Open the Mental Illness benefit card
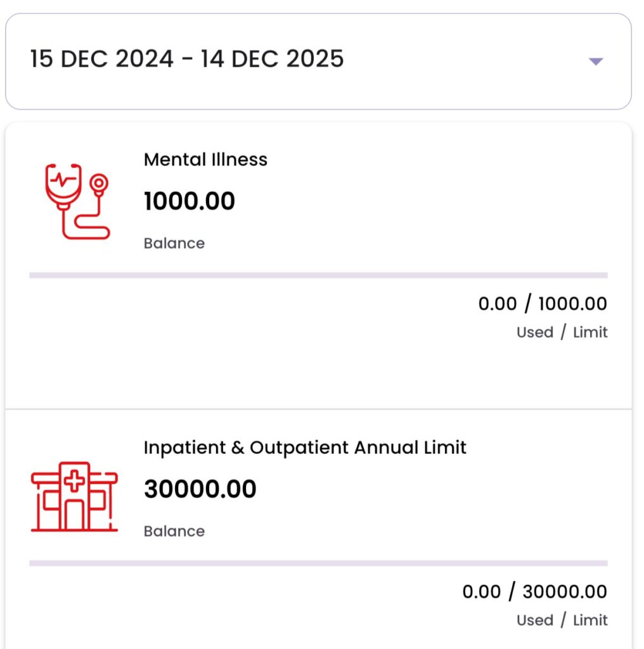The image size is (644, 649). 318,266
